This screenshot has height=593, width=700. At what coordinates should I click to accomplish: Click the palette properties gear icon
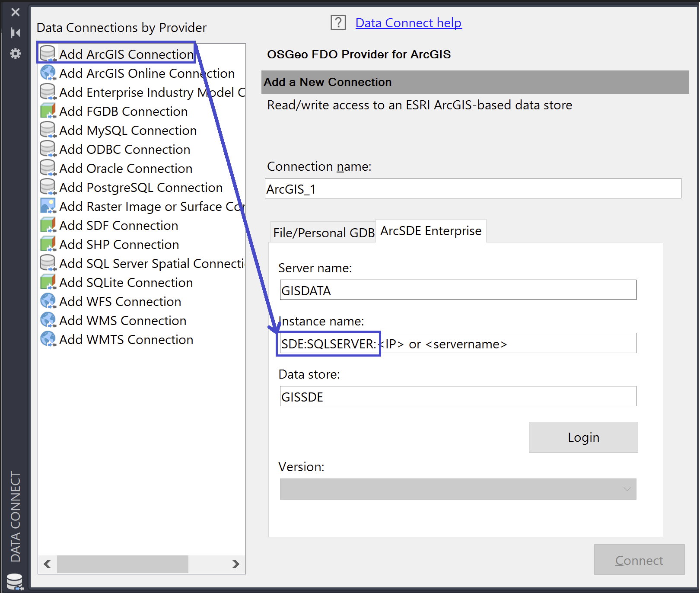pyautogui.click(x=16, y=54)
